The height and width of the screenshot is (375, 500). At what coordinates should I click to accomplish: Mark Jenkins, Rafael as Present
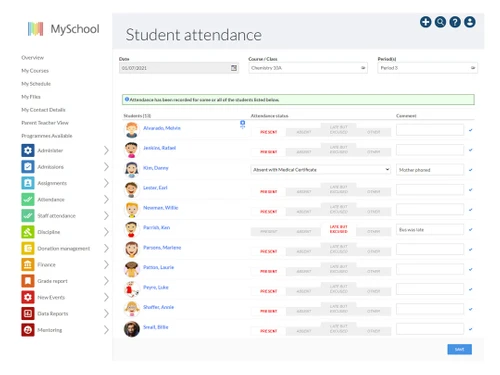click(268, 152)
